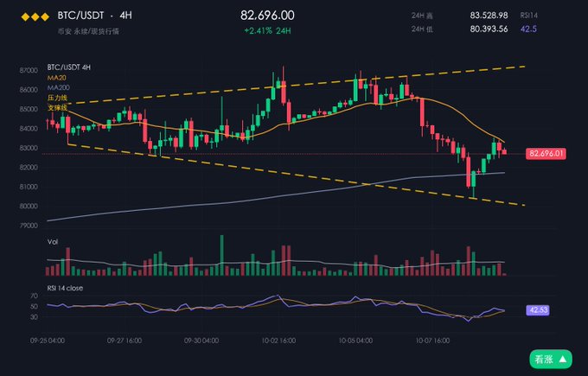588x376 pixels.
Task: Click the Vol panel label
Action: click(53, 242)
